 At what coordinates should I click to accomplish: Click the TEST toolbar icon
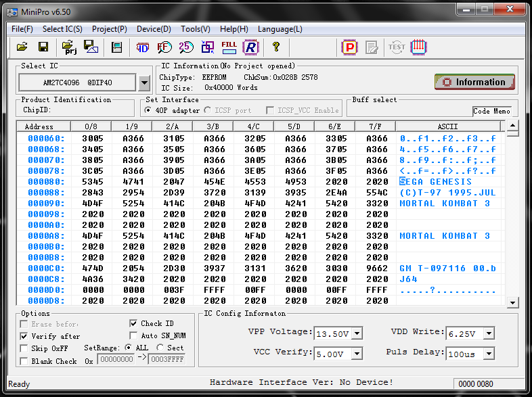397,47
